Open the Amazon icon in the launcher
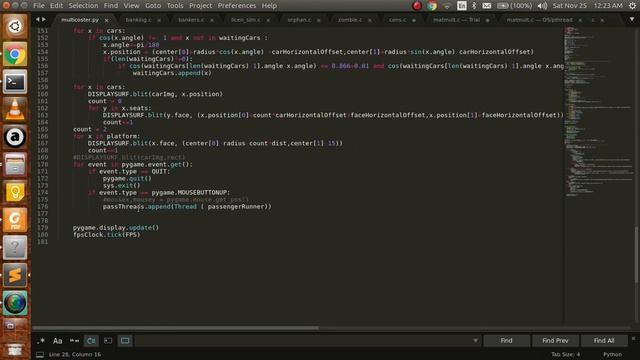Screen dimensions: 640x360 click(15, 137)
